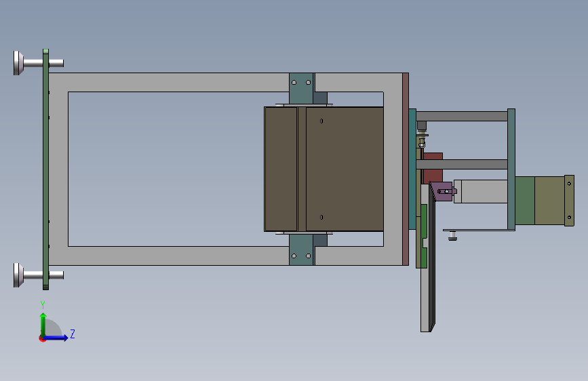Click the "Y" label on the triad
Image resolution: width=588 pixels, height=381 pixels.
43,304
